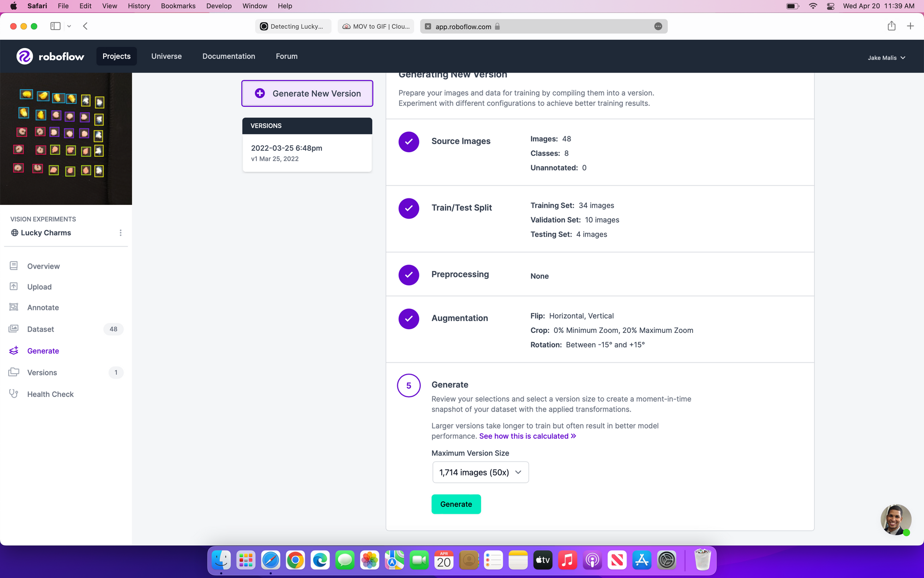This screenshot has height=578, width=924.
Task: Open Health Check stethoscope icon
Action: tap(14, 394)
